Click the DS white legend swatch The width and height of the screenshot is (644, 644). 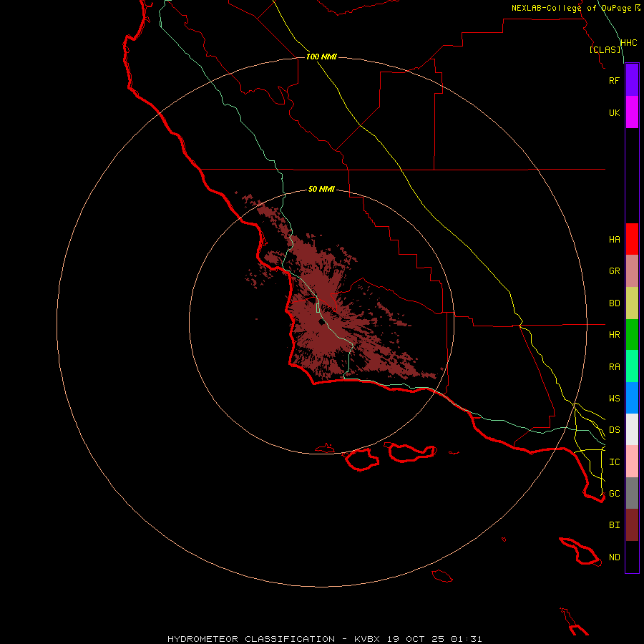pos(632,429)
